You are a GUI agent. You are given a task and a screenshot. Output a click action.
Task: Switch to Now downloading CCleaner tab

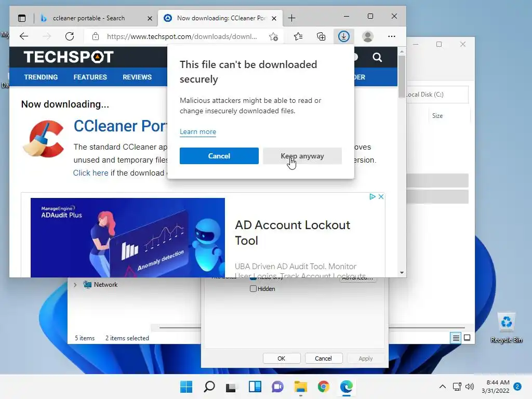click(x=220, y=18)
